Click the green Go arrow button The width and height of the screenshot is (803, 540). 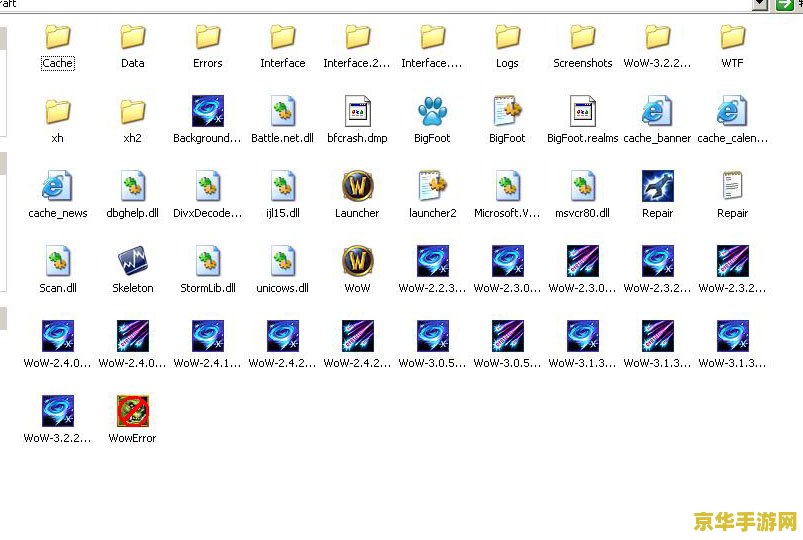pyautogui.click(x=784, y=5)
